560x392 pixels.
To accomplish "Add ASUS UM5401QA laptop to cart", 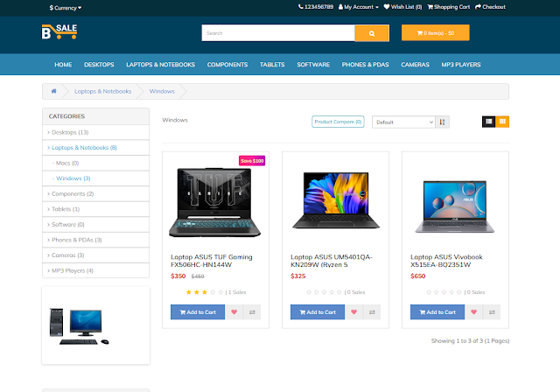I will pyautogui.click(x=318, y=312).
